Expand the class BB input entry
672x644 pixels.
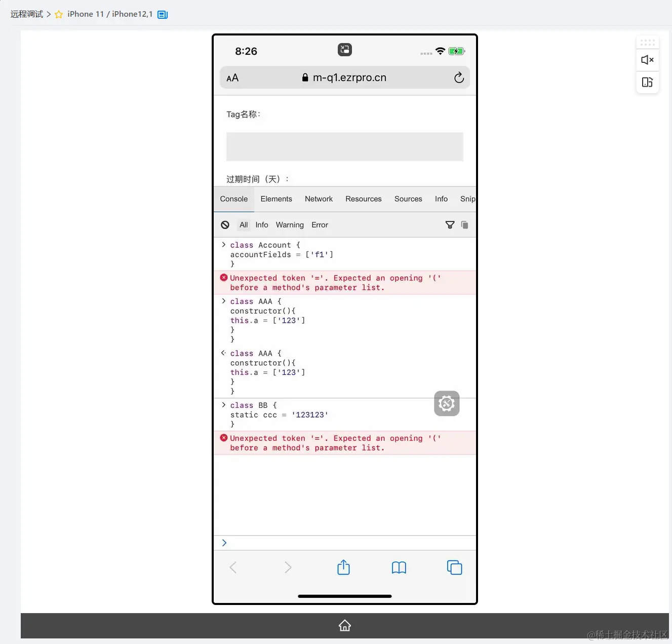point(223,405)
